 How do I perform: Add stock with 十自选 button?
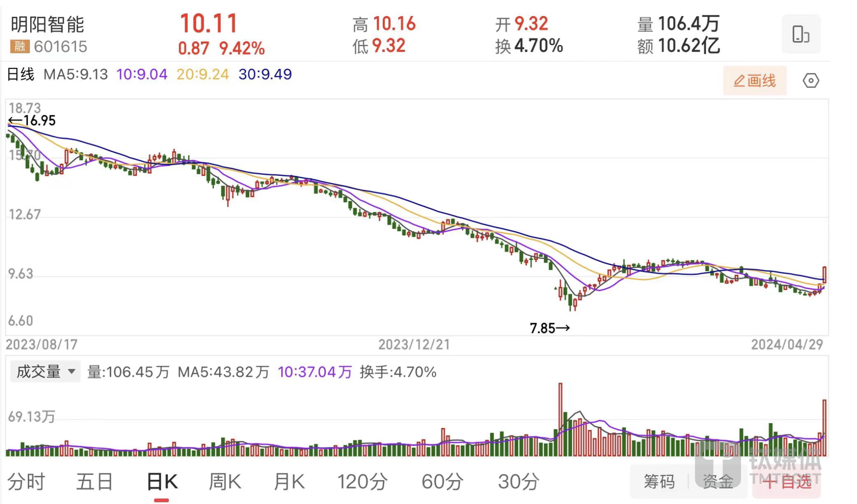coord(787,481)
